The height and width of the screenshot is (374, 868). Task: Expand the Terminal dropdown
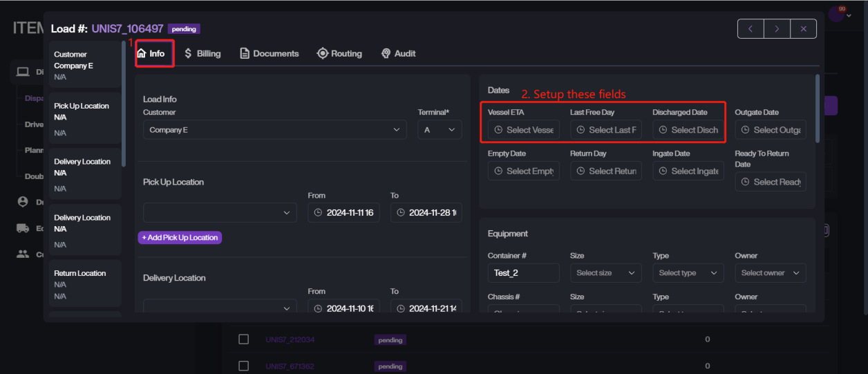coord(440,129)
